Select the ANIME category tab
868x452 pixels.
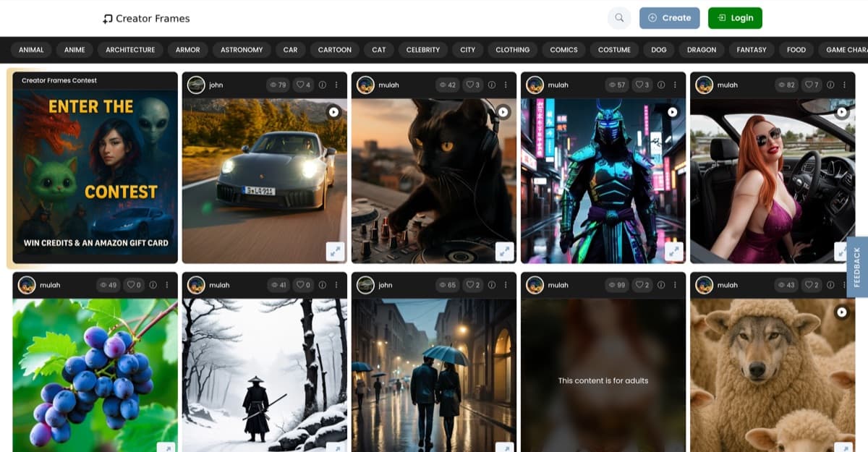[75, 49]
